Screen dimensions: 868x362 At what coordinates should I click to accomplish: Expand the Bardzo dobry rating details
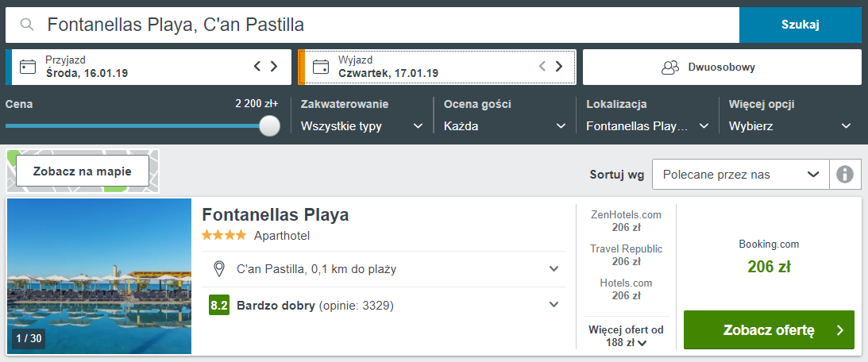pos(554,305)
